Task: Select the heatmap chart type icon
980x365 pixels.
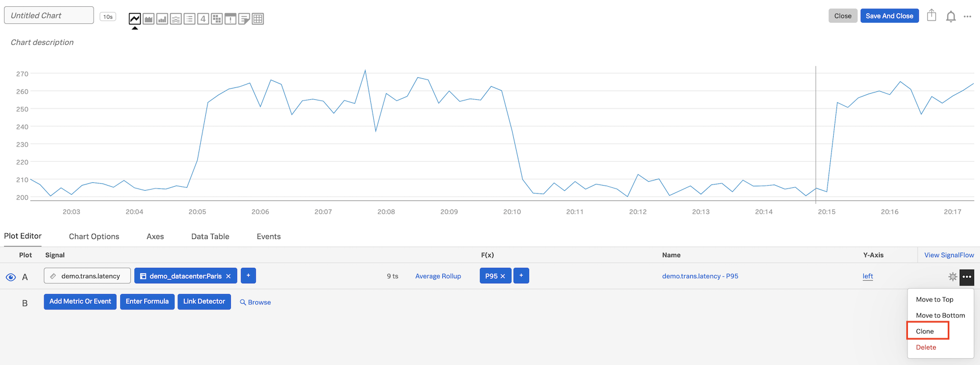Action: pos(217,19)
